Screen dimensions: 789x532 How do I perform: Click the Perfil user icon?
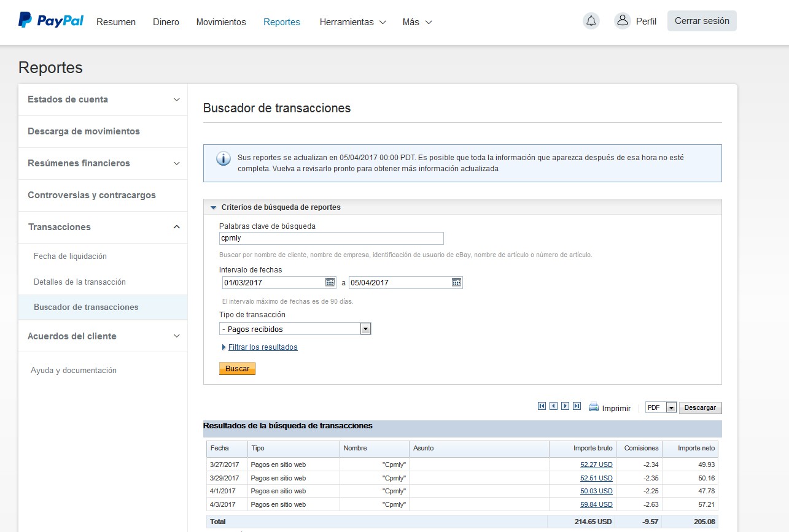click(623, 21)
